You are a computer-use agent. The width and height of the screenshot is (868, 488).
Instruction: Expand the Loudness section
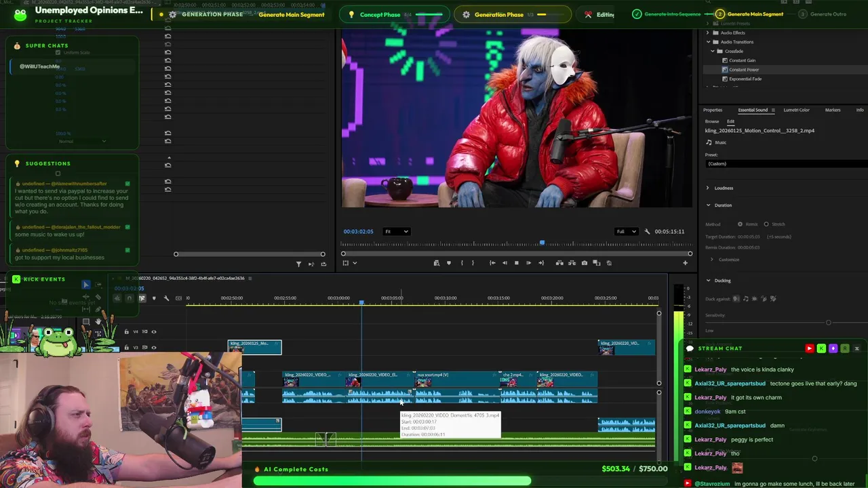708,188
